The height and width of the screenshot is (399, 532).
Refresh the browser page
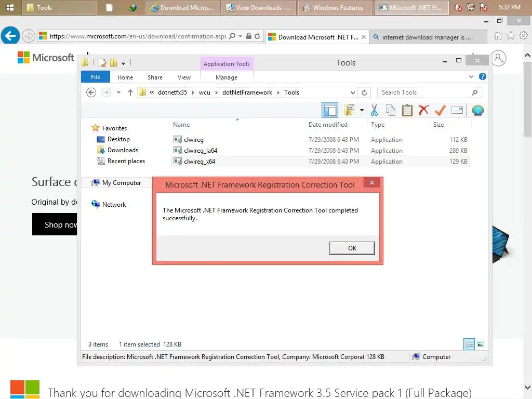tap(257, 36)
